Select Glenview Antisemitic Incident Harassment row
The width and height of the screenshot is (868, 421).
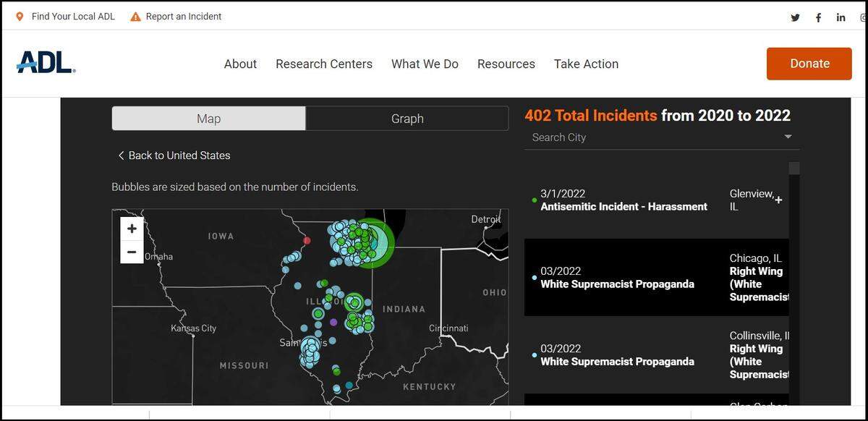click(657, 200)
